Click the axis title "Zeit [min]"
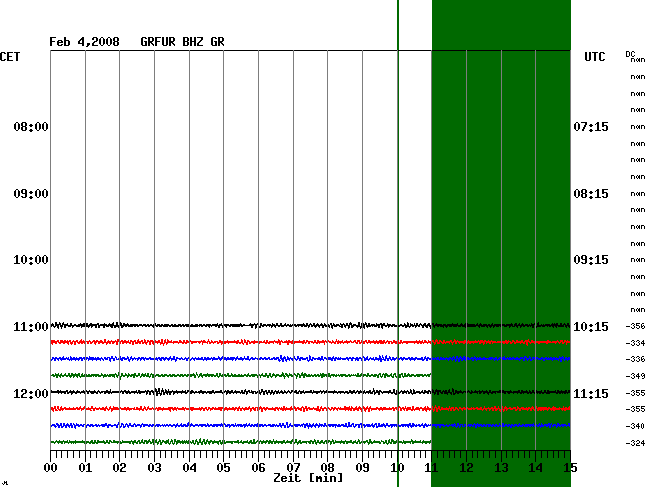The height and width of the screenshot is (494, 650). 308,478
